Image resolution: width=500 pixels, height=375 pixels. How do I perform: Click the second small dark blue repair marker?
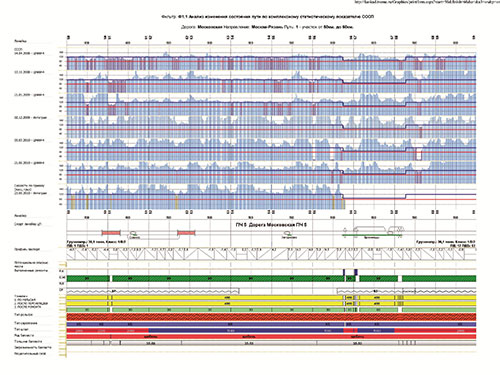[356, 272]
